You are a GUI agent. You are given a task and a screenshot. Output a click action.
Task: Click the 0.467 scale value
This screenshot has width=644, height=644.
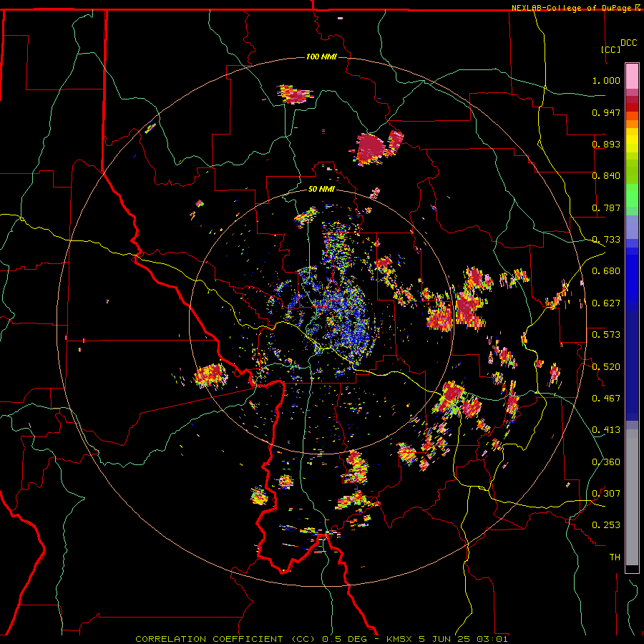click(606, 399)
